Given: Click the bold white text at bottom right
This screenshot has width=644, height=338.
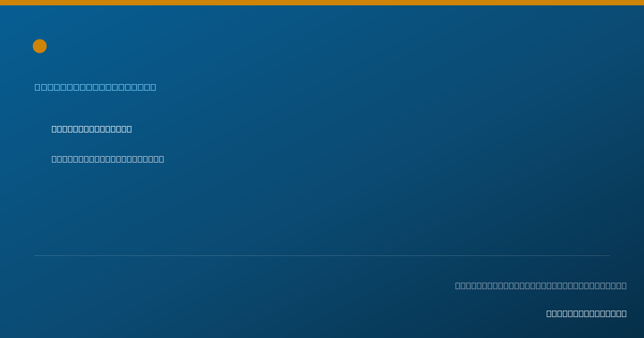Looking at the screenshot, I should [587, 313].
